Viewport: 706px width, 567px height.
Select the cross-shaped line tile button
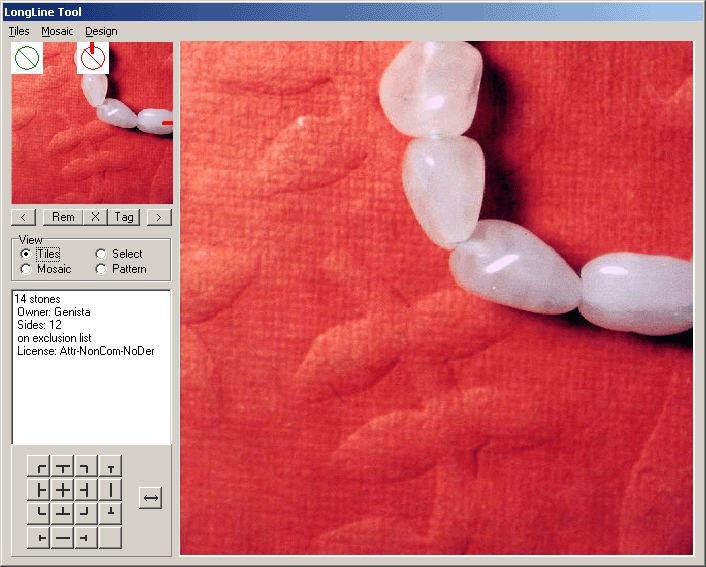(x=63, y=490)
